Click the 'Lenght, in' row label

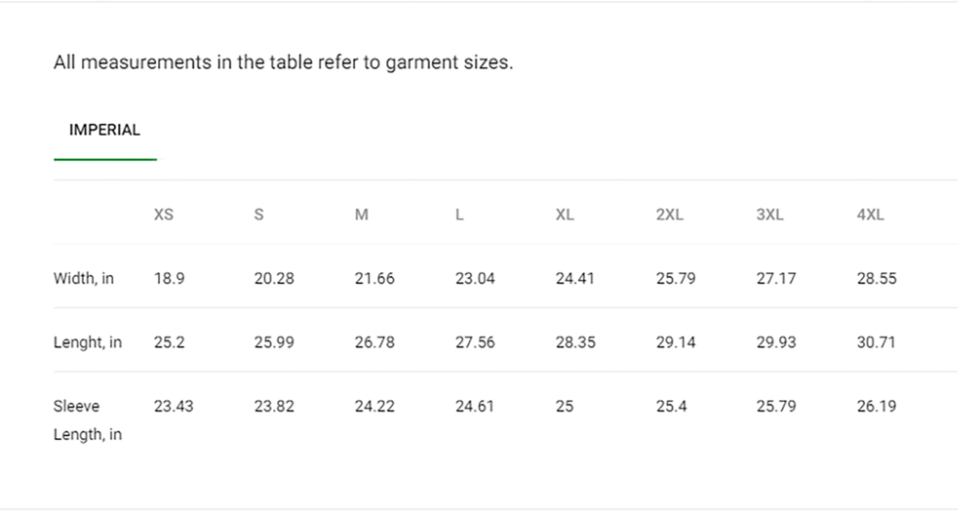[88, 342]
